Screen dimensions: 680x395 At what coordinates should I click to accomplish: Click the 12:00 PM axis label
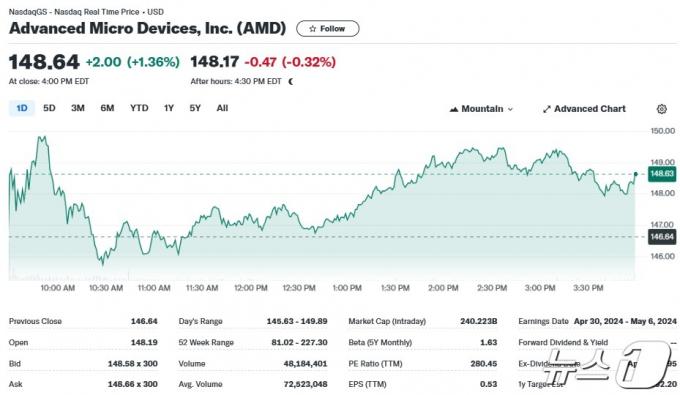[251, 288]
